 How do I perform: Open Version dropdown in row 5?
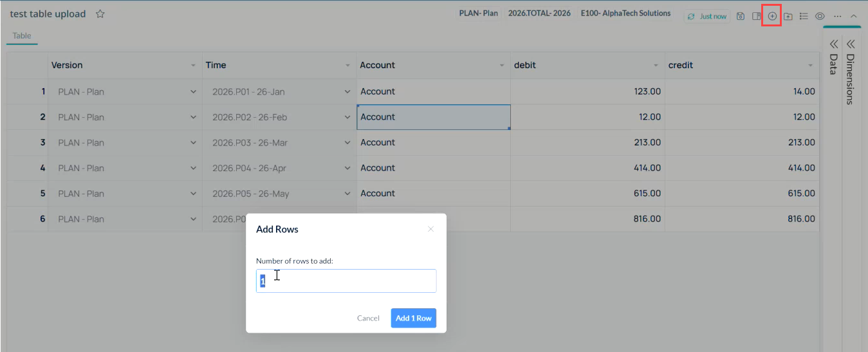point(194,194)
